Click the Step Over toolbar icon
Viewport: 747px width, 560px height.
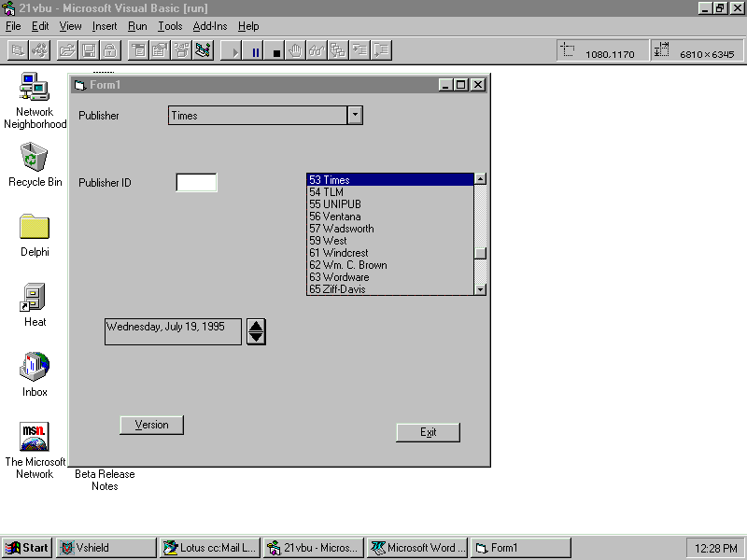click(x=381, y=50)
